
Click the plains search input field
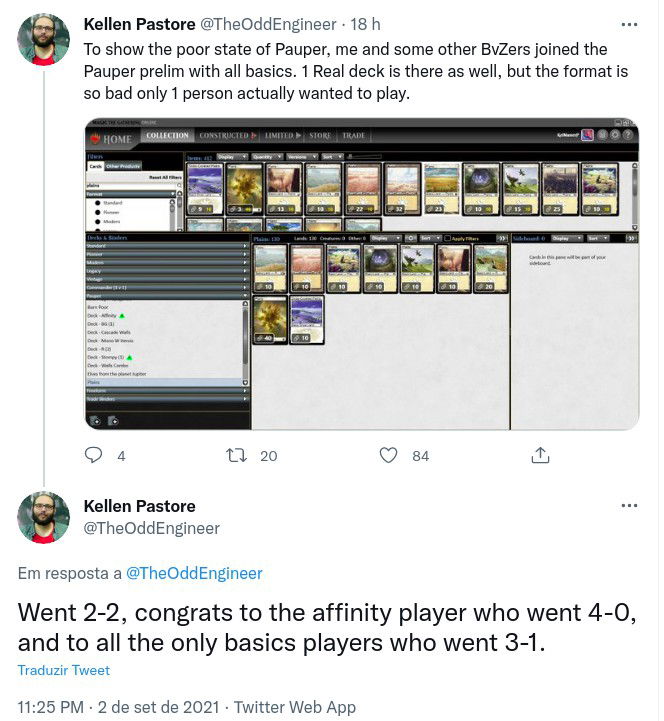point(132,185)
